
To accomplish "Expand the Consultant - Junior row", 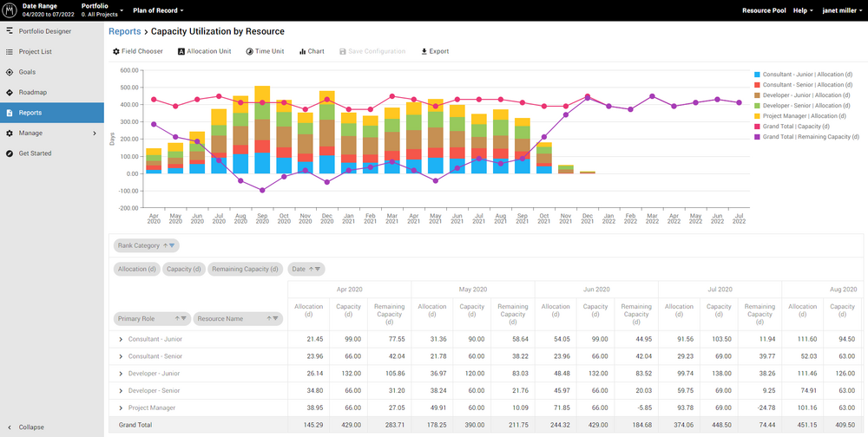I will pyautogui.click(x=121, y=339).
